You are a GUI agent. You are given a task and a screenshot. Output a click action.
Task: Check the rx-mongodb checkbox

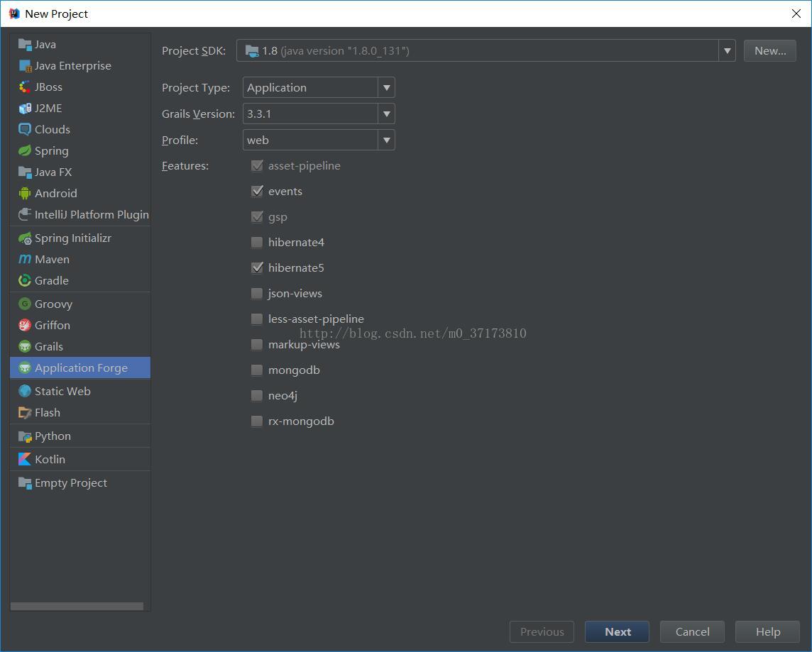click(x=257, y=421)
